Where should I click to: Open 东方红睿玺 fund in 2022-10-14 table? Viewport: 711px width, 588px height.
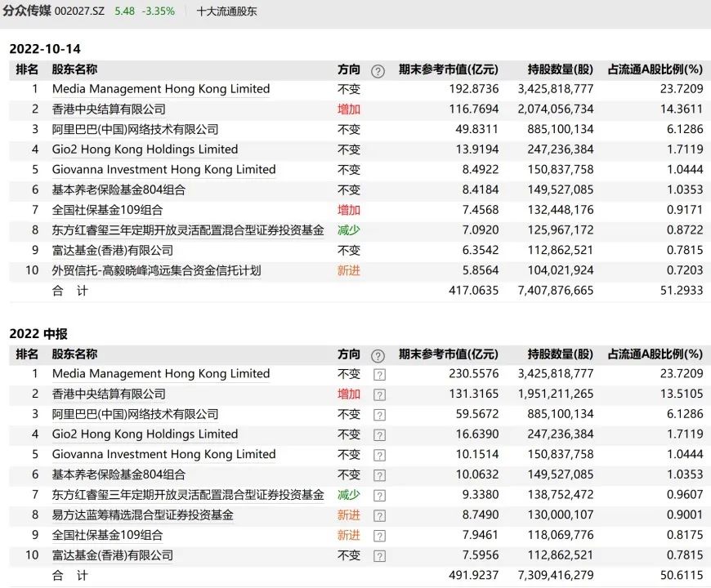[188, 230]
